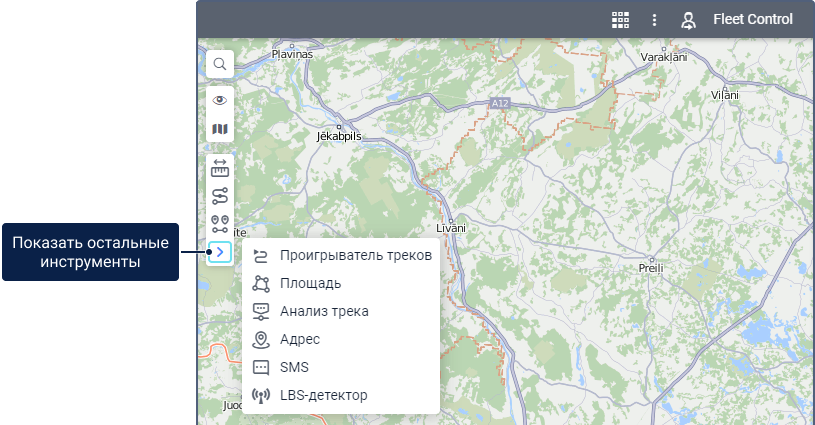Open the three-dot options menu
815x425 pixels.
coord(654,20)
